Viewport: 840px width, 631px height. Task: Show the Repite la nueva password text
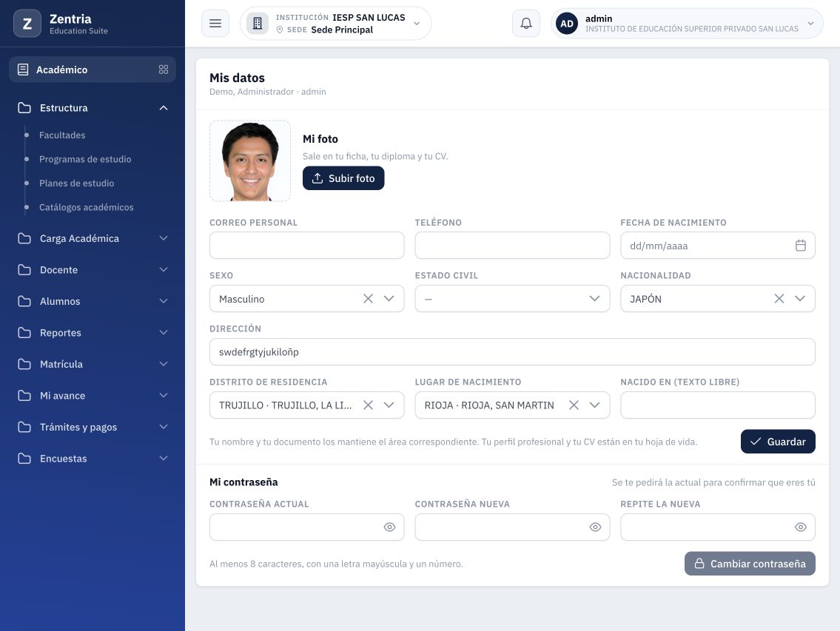800,527
